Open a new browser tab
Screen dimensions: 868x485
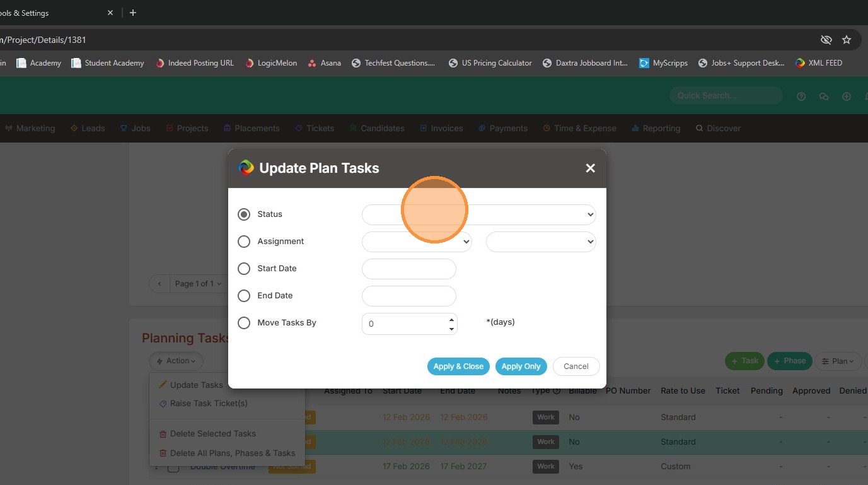(132, 13)
